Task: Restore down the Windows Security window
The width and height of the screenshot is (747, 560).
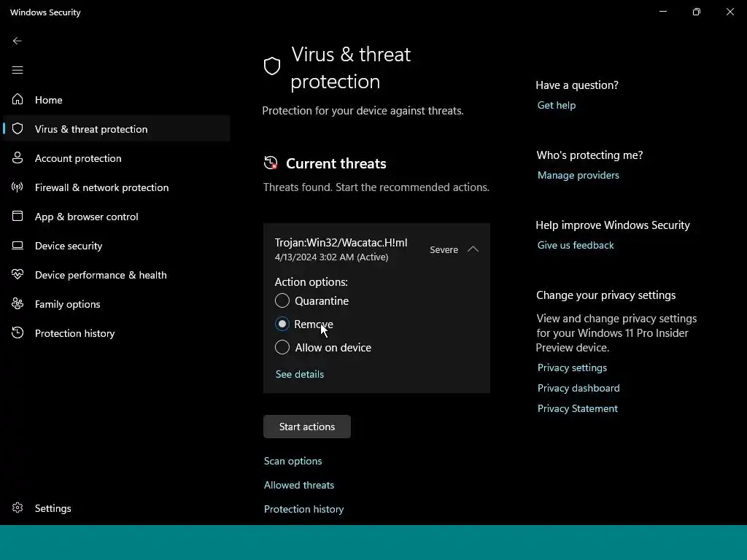Action: (x=697, y=12)
